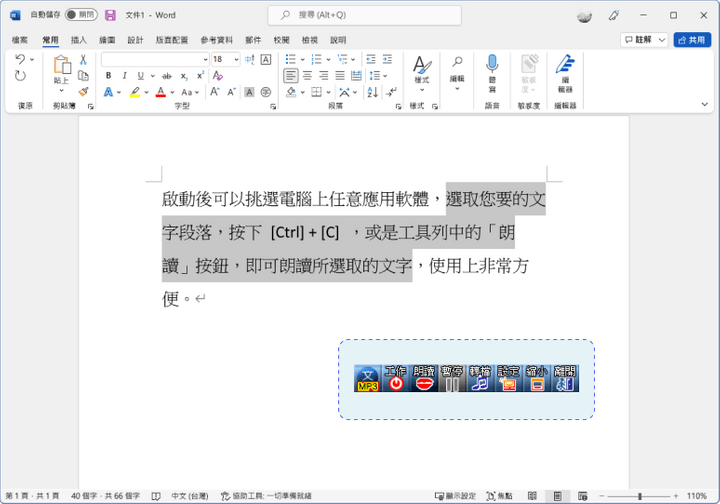Image resolution: width=720 pixels, height=504 pixels.
Task: Click the Cut scissors icon
Action: pos(83,59)
